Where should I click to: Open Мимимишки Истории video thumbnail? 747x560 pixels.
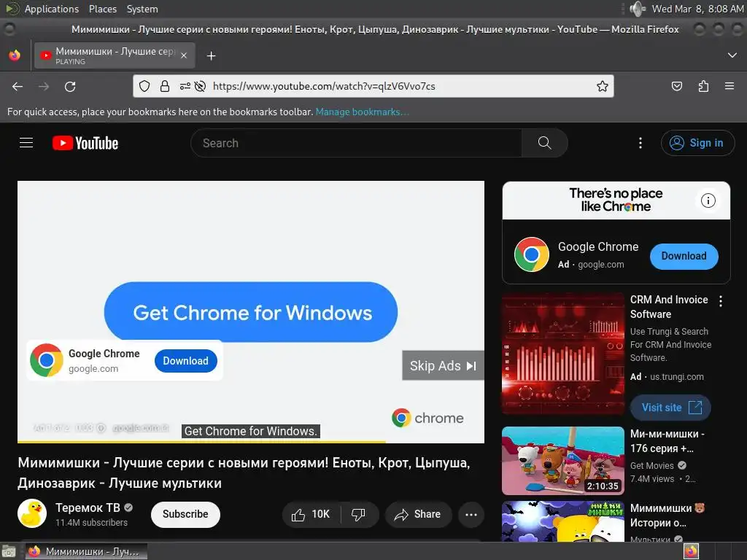click(563, 521)
